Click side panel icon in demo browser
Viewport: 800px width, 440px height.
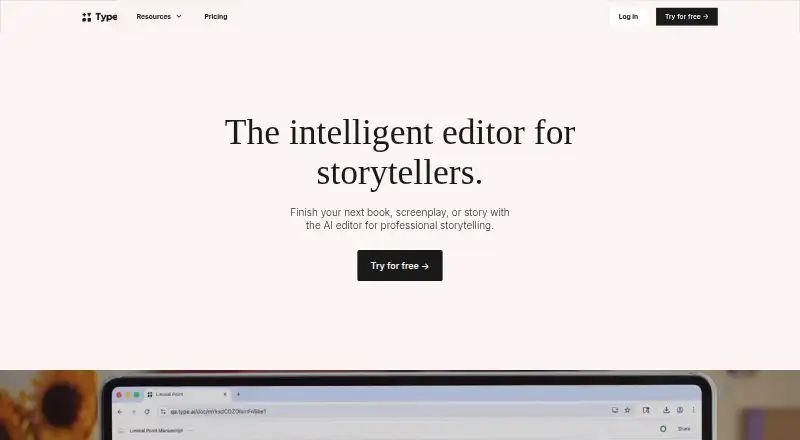(x=646, y=410)
